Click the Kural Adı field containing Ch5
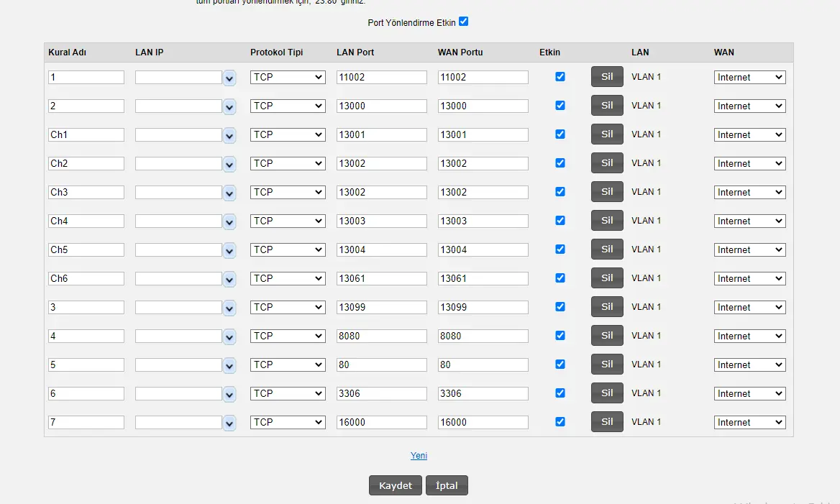This screenshot has height=504, width=840. pos(86,249)
